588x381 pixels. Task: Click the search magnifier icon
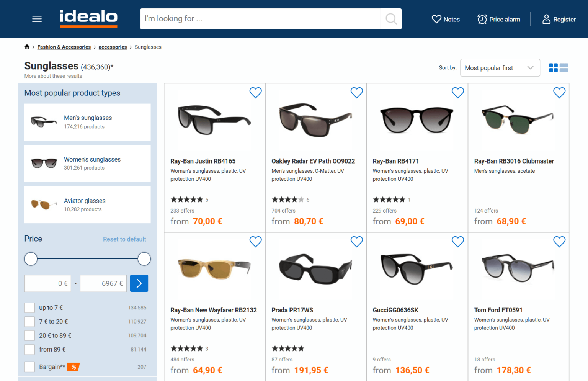click(x=390, y=18)
